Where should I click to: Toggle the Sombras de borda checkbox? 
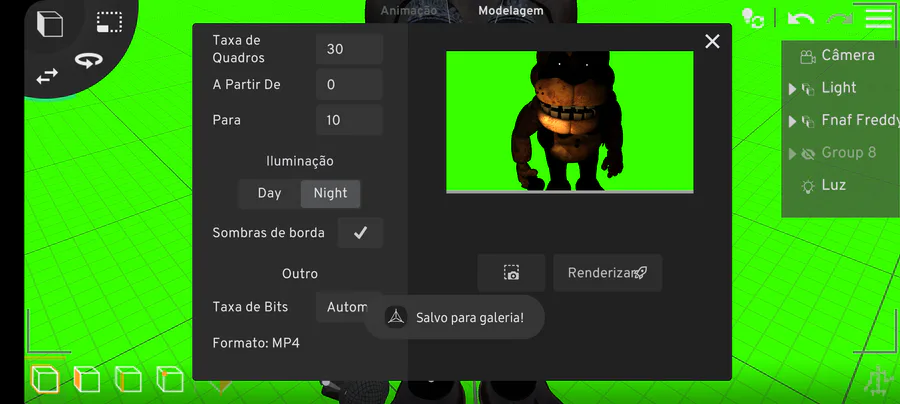click(360, 232)
